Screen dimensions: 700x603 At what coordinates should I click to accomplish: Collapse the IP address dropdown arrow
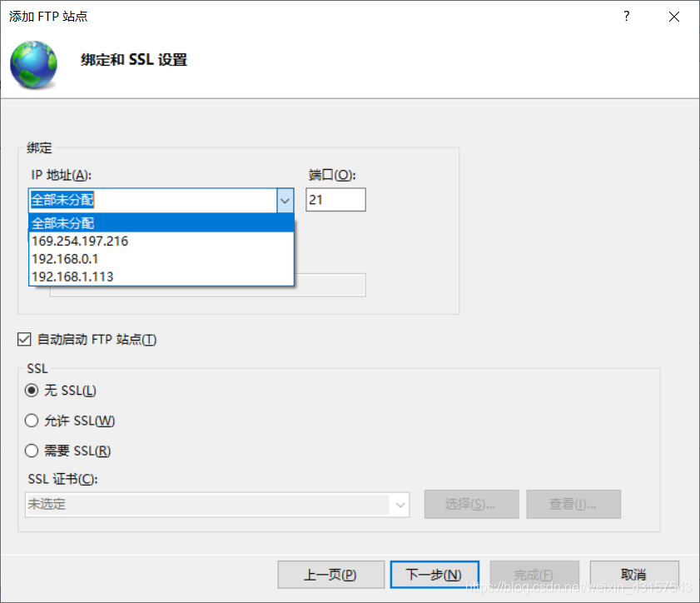[285, 200]
